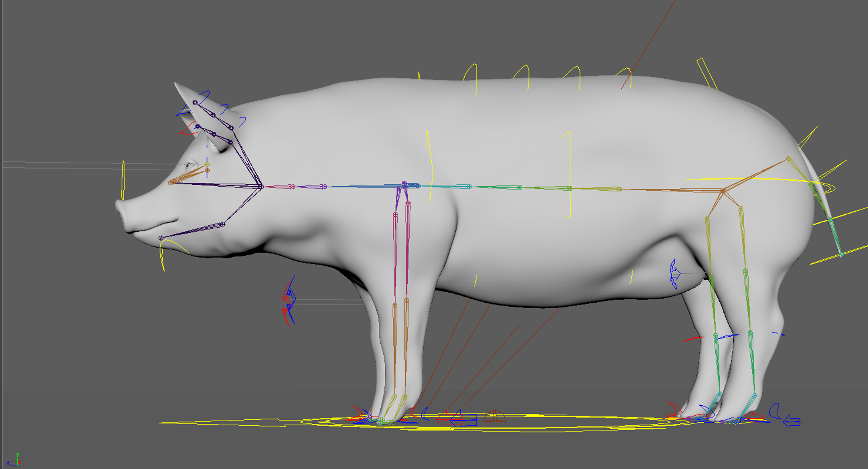Select the yellow rectangular control above the rump
Viewport: 868px width, 469px height.
[706, 73]
